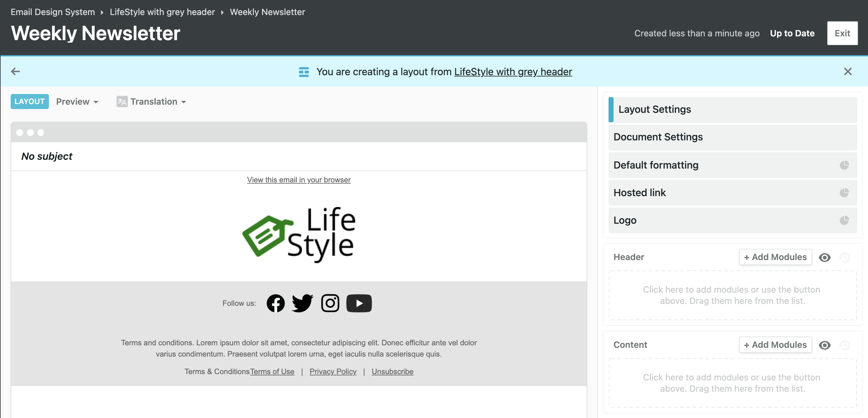This screenshot has width=868, height=418.
Task: Open Default formatting settings
Action: pyautogui.click(x=733, y=165)
